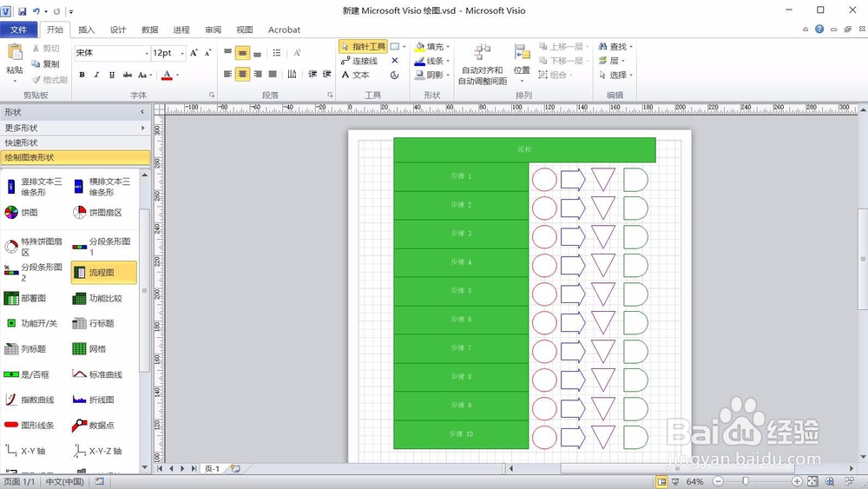Toggle Bold formatting
Image resolution: width=868 pixels, height=489 pixels.
coord(82,75)
